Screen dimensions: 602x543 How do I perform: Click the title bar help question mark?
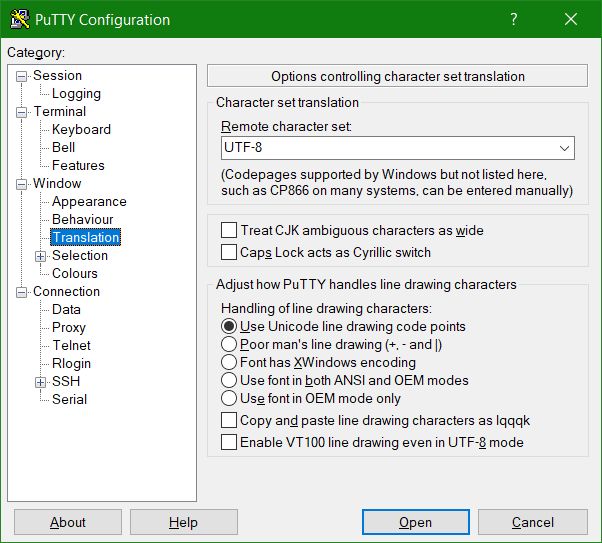[x=514, y=19]
